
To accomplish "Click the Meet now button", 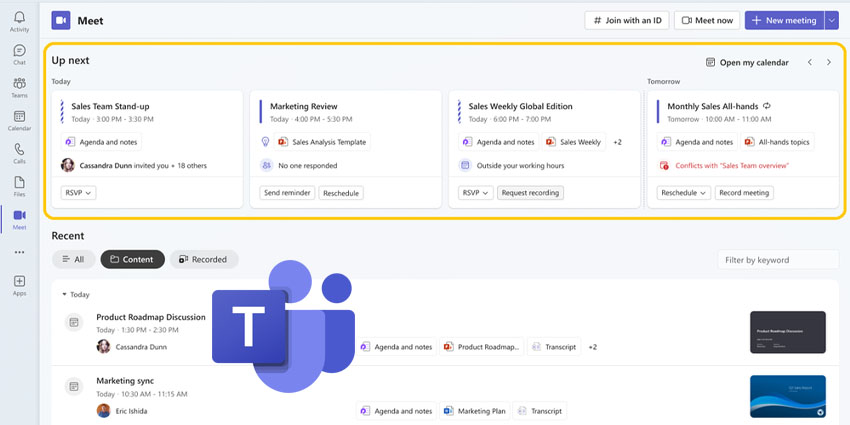I will (x=707, y=21).
